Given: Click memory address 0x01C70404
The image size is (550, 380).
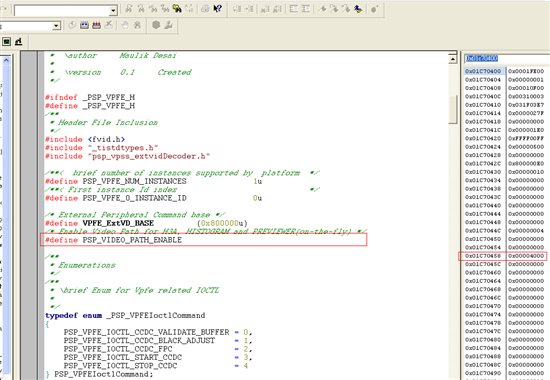Looking at the screenshot, I should (x=483, y=80).
